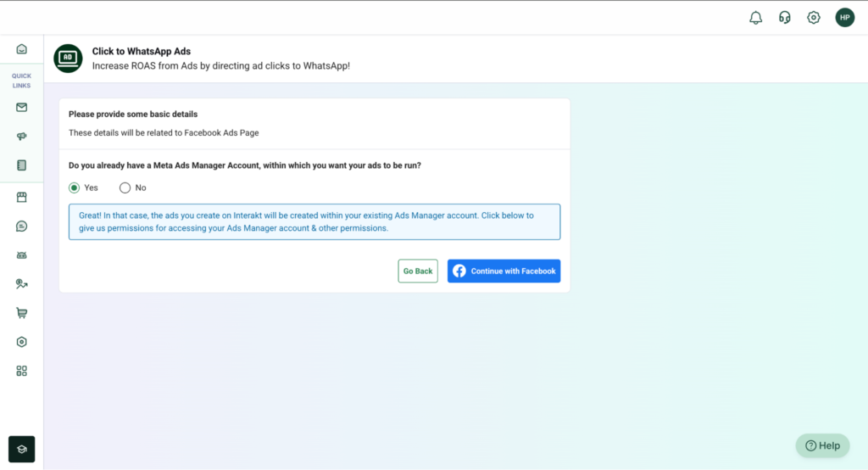
Task: Open the HP profile avatar
Action: (x=845, y=18)
